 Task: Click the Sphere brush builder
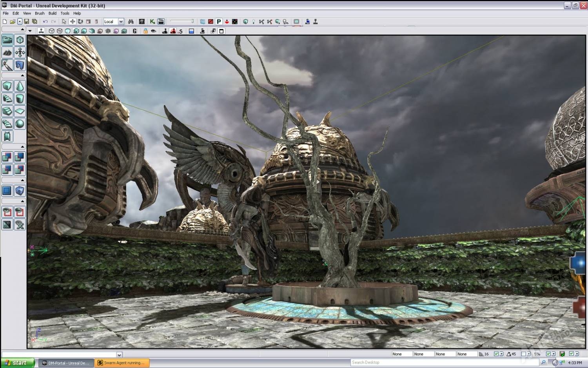pyautogui.click(x=20, y=124)
